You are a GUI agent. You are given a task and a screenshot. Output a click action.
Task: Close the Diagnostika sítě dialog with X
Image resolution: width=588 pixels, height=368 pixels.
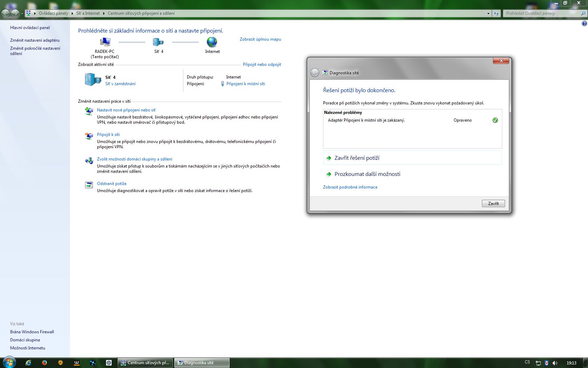tap(501, 61)
